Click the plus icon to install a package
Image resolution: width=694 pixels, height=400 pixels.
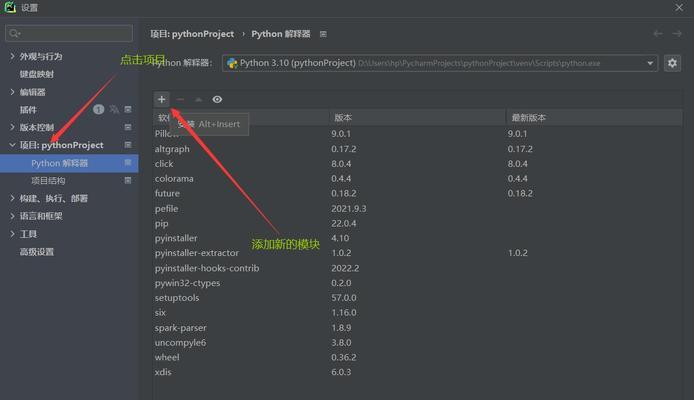[162, 99]
